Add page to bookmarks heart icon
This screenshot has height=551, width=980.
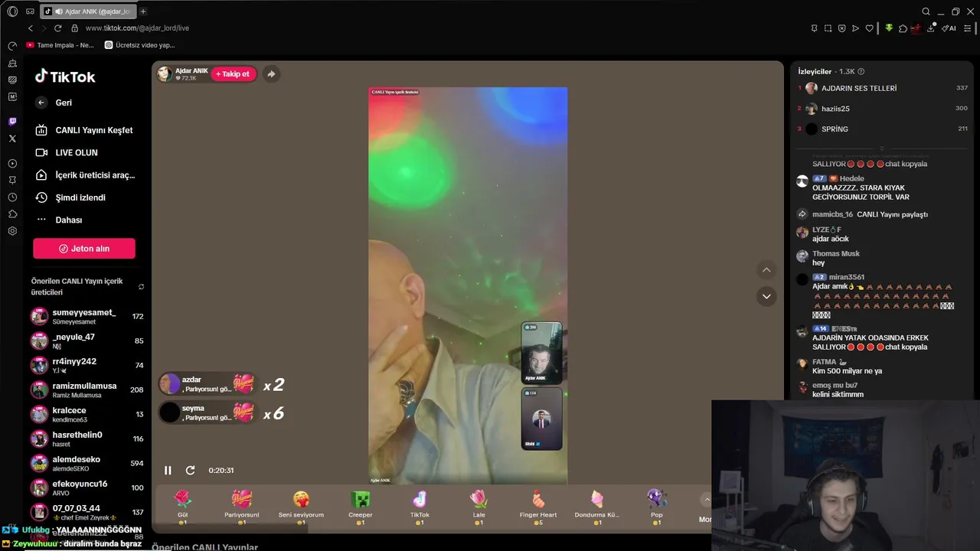tap(869, 28)
